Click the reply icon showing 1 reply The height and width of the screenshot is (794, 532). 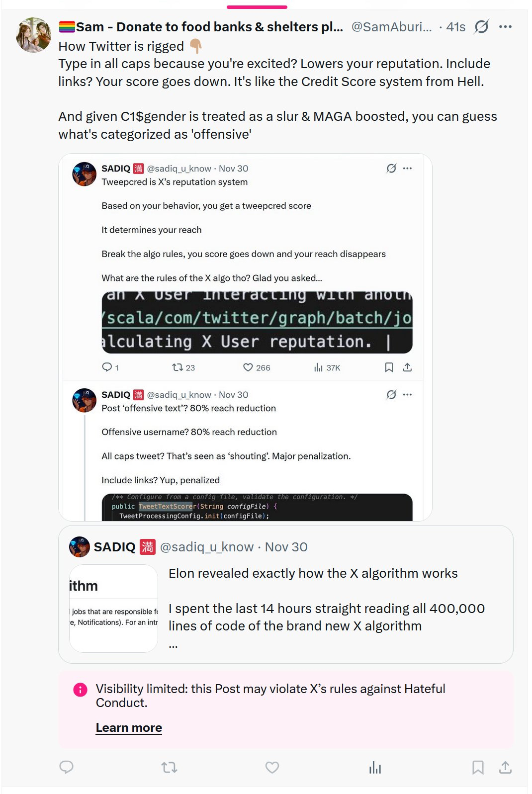tap(107, 367)
